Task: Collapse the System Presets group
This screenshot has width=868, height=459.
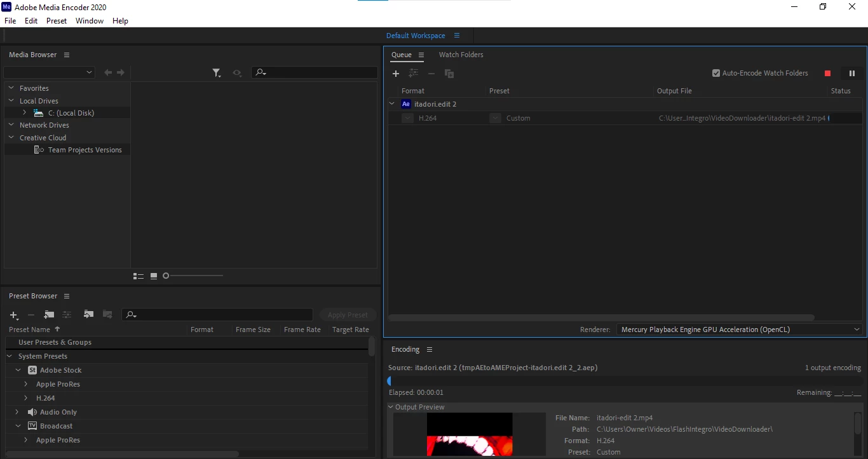Action: (10, 356)
